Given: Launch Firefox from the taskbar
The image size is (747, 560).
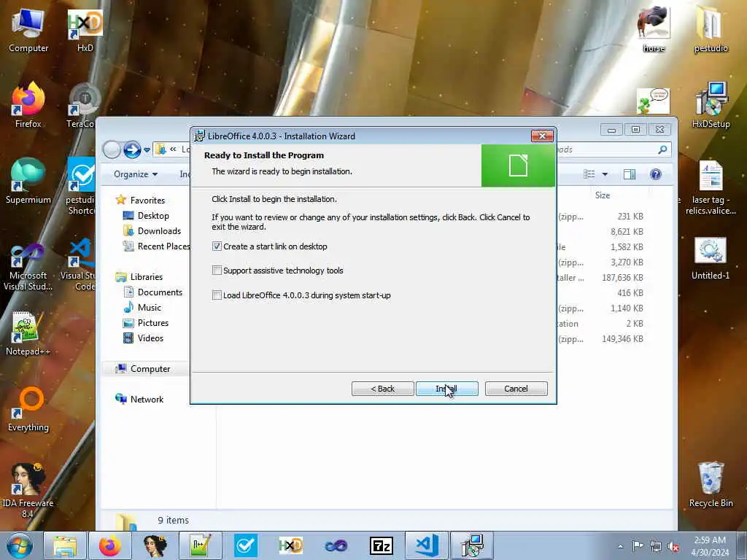Looking at the screenshot, I should (x=110, y=545).
